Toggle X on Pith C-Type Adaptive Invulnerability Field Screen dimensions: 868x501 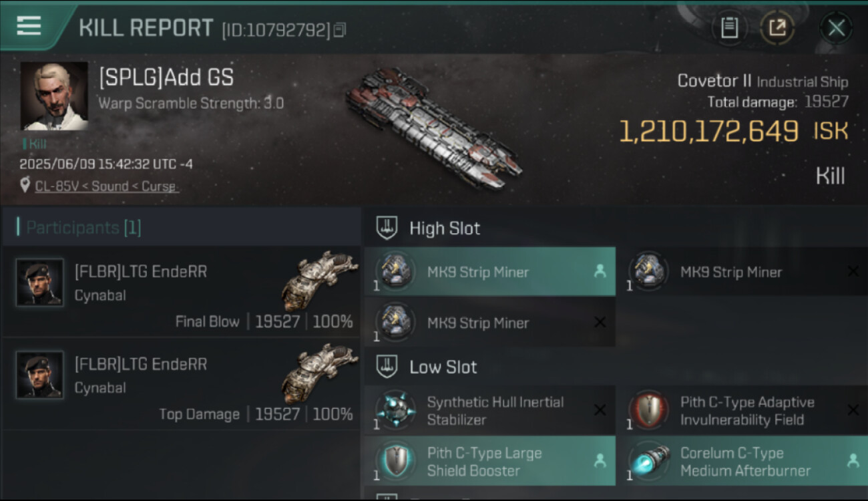pyautogui.click(x=852, y=410)
